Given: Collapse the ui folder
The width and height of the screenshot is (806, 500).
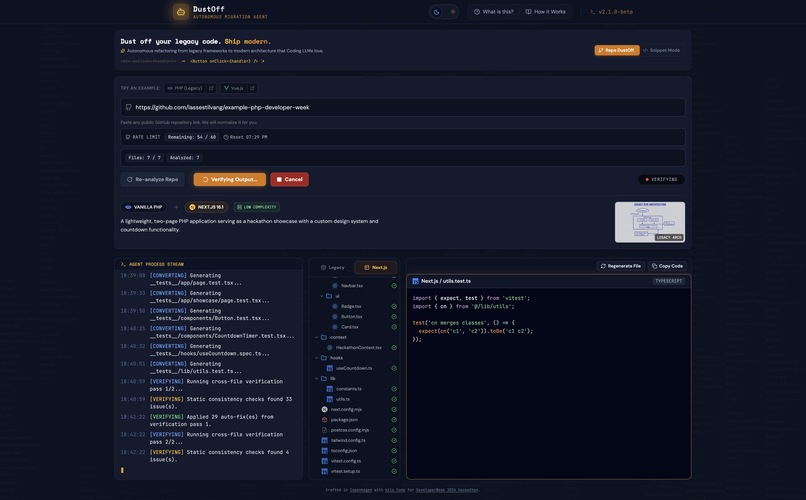Looking at the screenshot, I should [322, 296].
